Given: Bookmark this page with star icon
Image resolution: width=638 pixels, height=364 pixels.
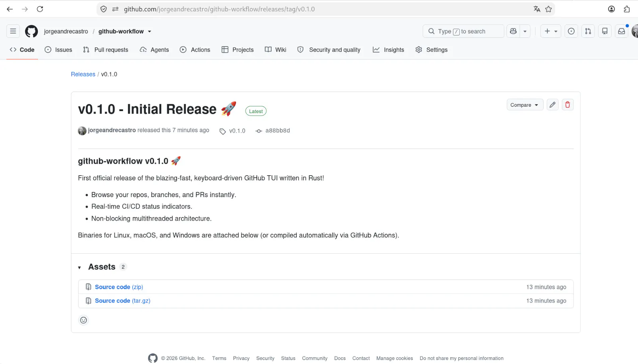Looking at the screenshot, I should [548, 9].
